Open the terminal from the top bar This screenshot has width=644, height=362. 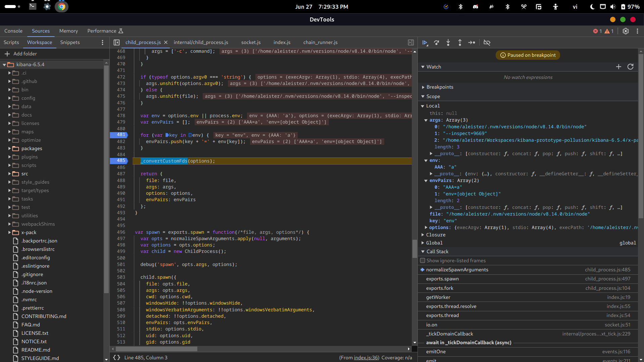coord(33,6)
